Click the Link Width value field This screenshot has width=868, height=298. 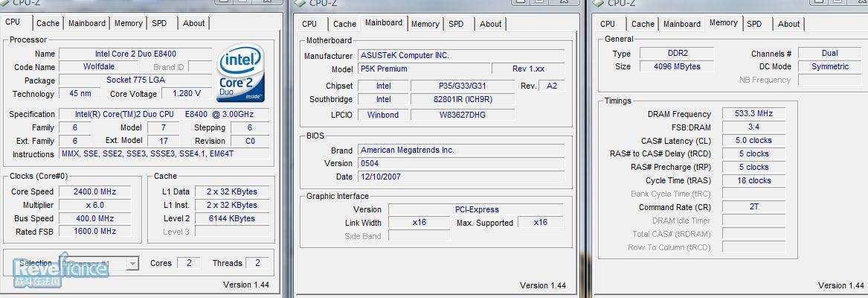[419, 223]
